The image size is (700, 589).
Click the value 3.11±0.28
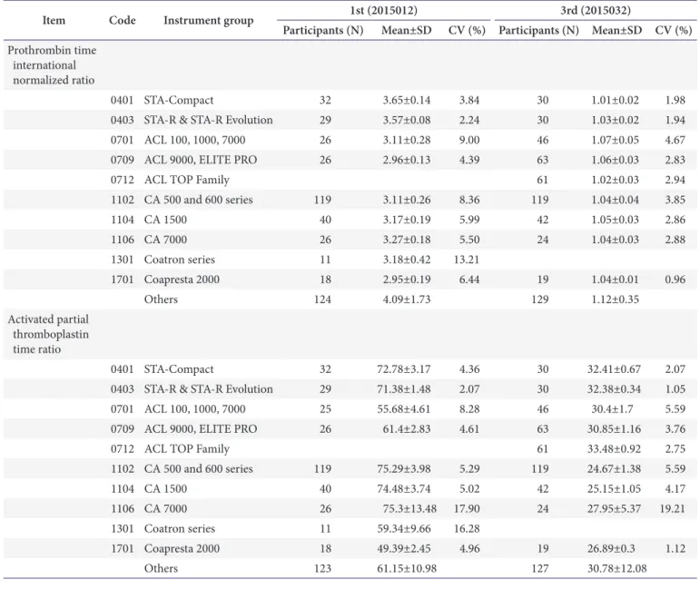pos(406,140)
